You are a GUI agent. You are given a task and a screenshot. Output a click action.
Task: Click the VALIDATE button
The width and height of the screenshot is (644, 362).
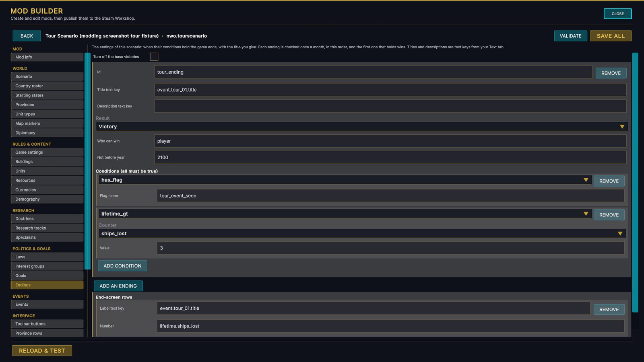[570, 36]
